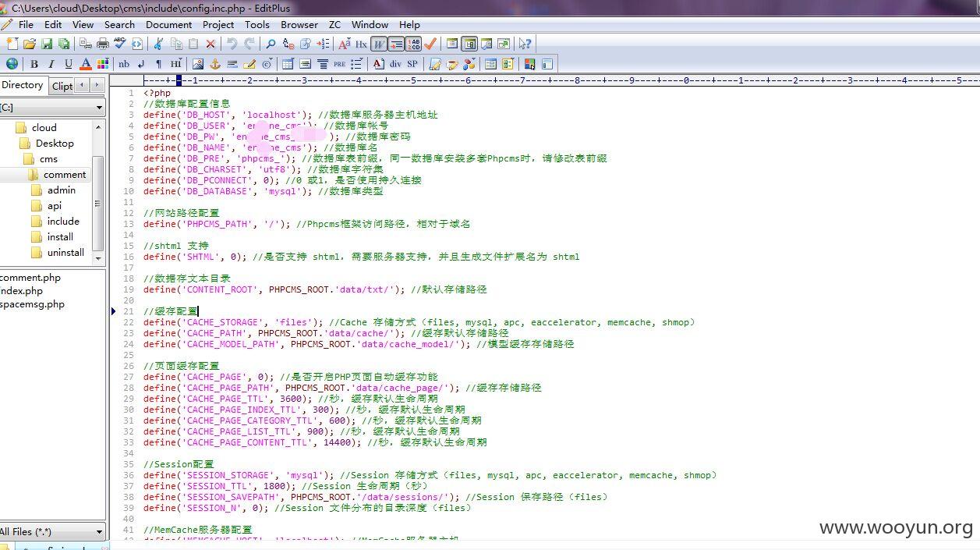Print the document
Screen dimensions: 980x550
pos(102,44)
